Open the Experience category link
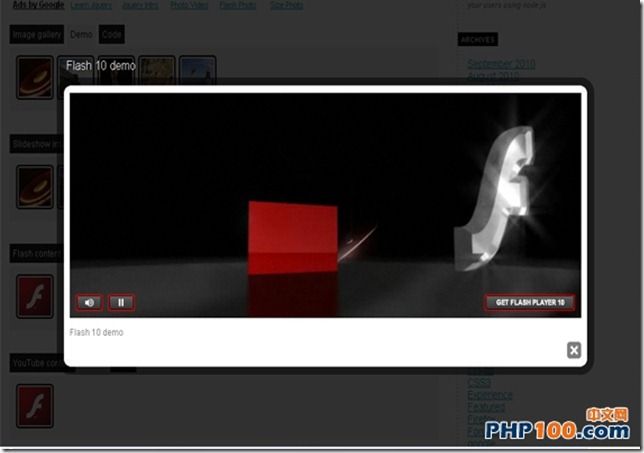This screenshot has width=644, height=453. click(x=490, y=395)
